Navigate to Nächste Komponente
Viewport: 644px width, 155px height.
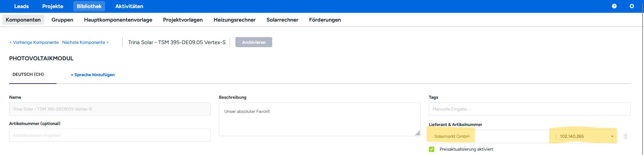(85, 42)
